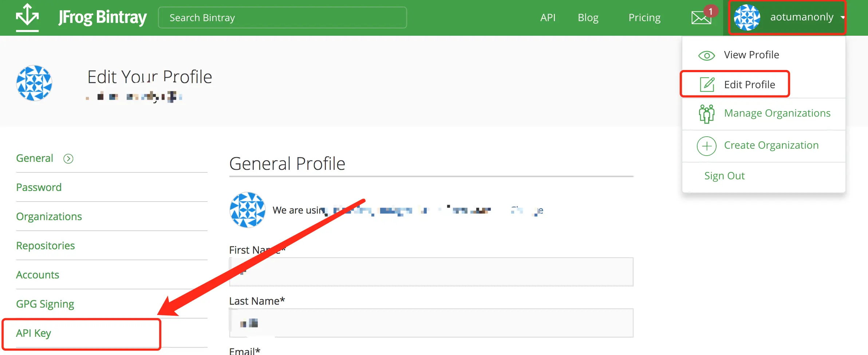Click the eye icon beside View Profile

pyautogui.click(x=707, y=55)
